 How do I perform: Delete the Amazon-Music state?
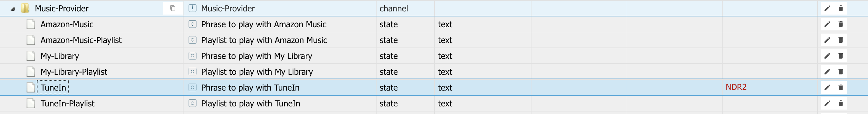[x=840, y=24]
